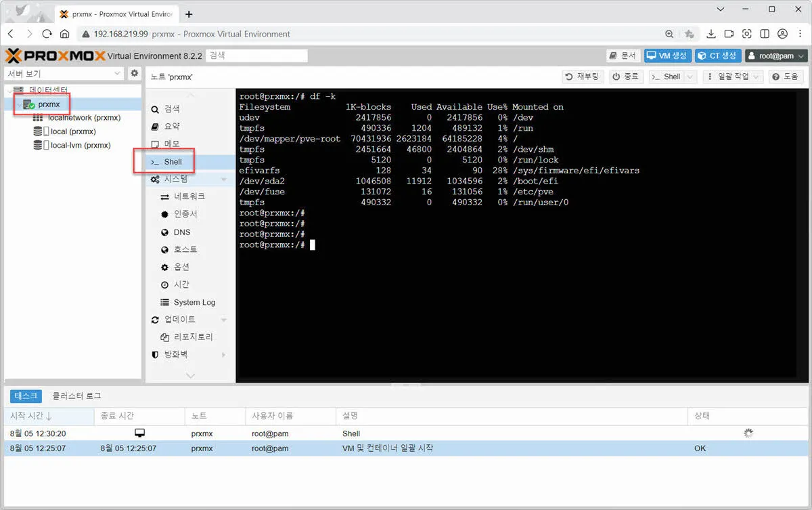812x510 pixels.
Task: Collapse the 업데이트 section arrow
Action: [224, 320]
